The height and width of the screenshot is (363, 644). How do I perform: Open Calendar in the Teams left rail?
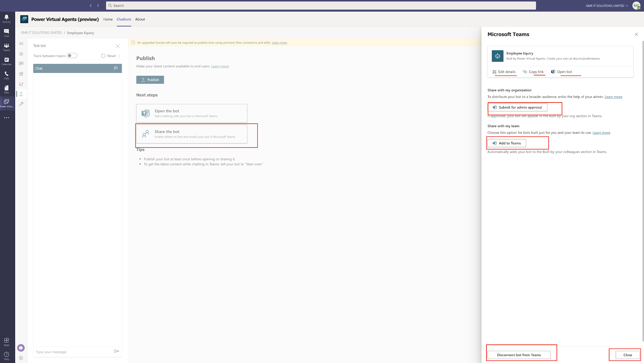pos(6,61)
